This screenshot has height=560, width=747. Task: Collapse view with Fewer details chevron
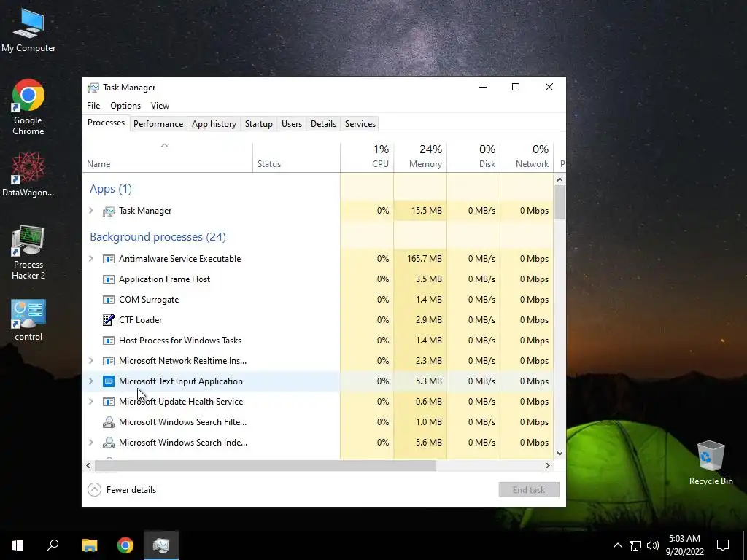94,489
